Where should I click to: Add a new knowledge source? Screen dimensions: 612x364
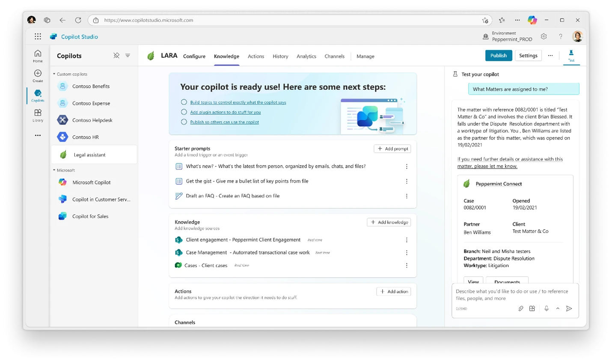pyautogui.click(x=388, y=222)
